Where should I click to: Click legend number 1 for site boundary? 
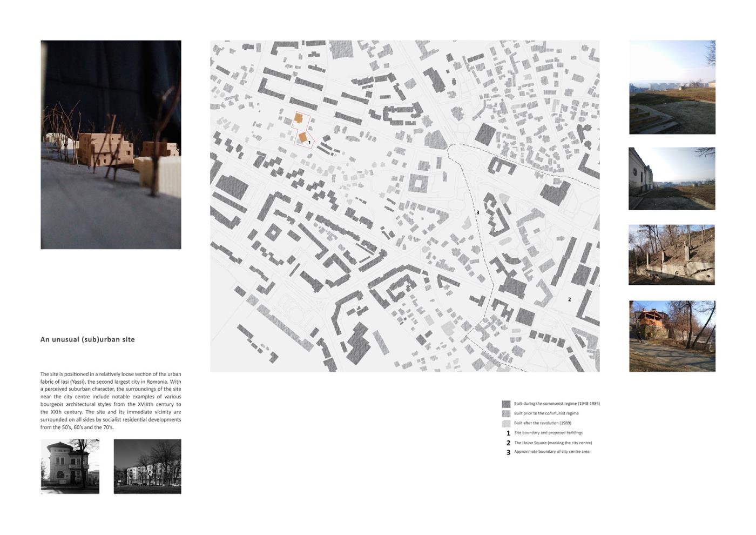tap(508, 433)
